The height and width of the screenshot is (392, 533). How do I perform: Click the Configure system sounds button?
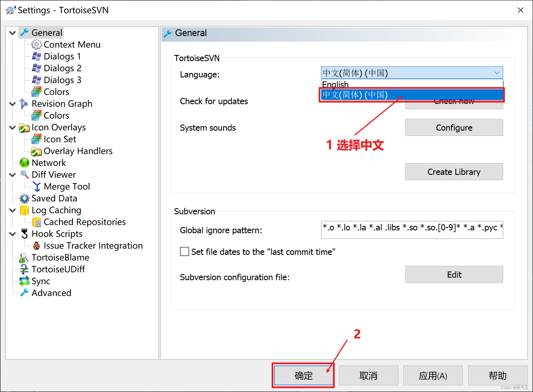[454, 128]
